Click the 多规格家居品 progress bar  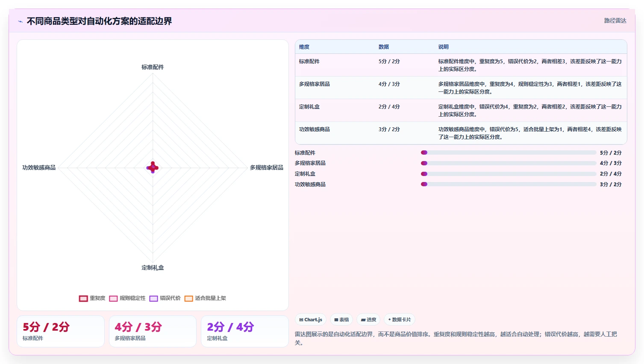coord(509,163)
